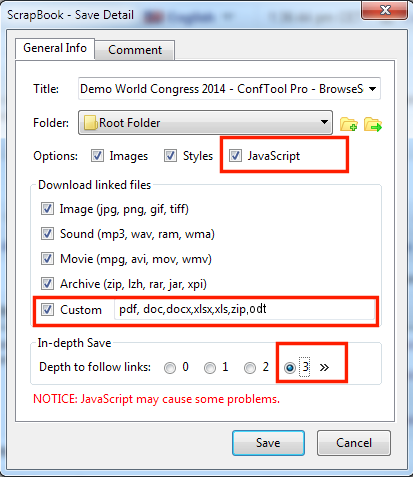The width and height of the screenshot is (413, 477).
Task: Select depth 0 radio button
Action: tap(170, 368)
